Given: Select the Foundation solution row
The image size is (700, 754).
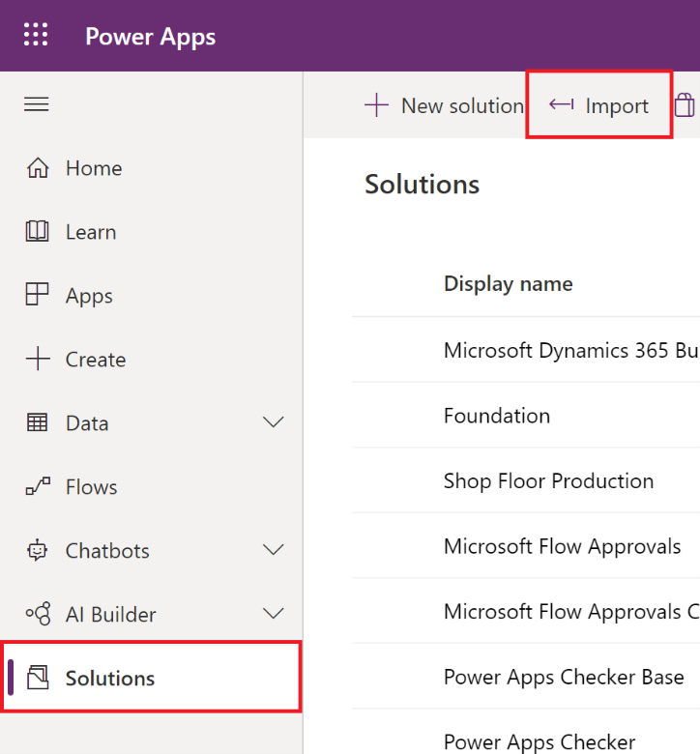Looking at the screenshot, I should coord(497,416).
